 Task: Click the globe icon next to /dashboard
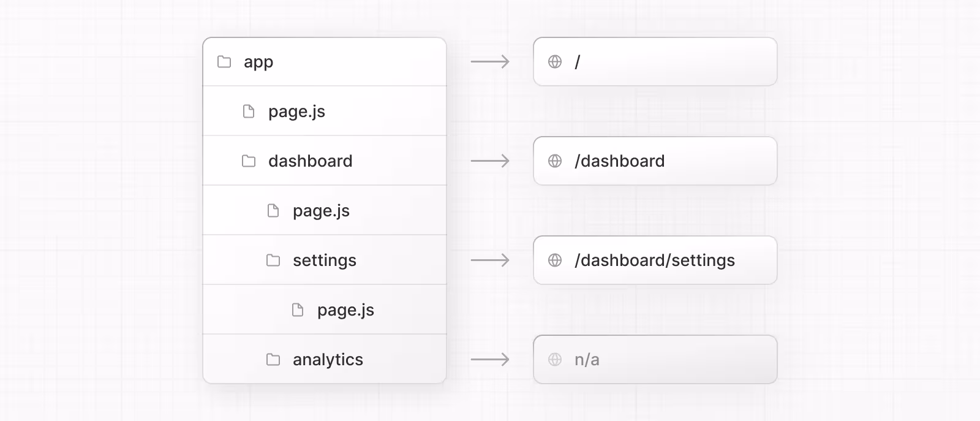[555, 161]
